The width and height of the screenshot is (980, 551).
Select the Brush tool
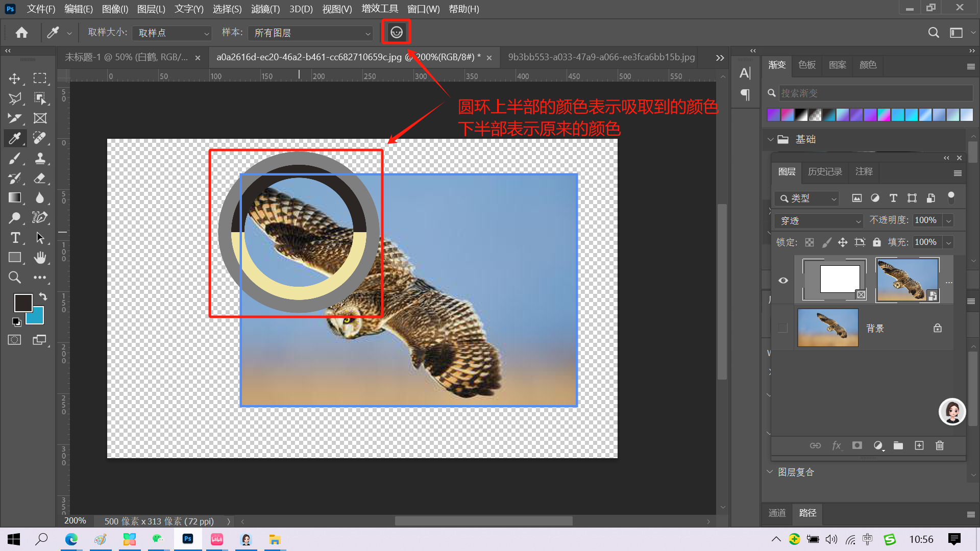(x=14, y=159)
